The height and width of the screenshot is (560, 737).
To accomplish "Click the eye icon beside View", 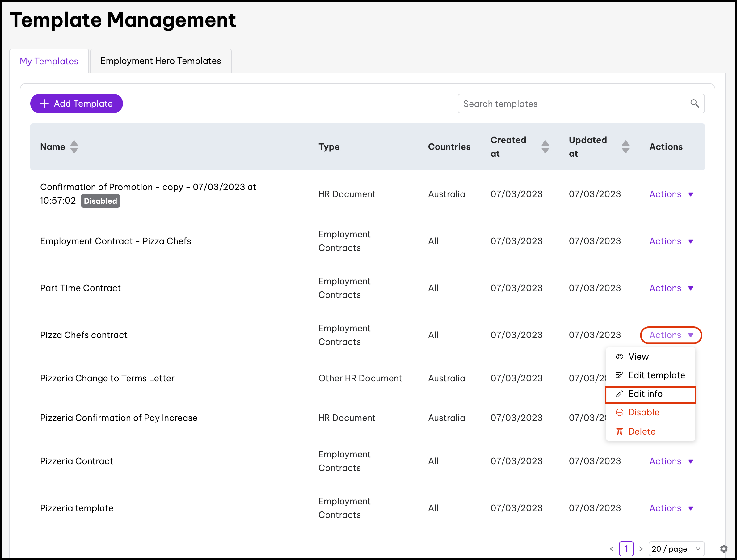I will click(x=619, y=357).
